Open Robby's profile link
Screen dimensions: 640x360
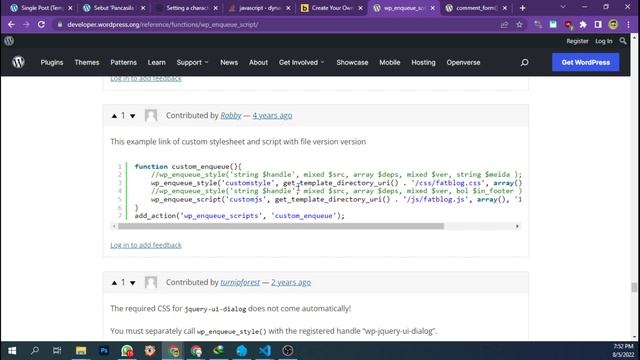tap(231, 116)
